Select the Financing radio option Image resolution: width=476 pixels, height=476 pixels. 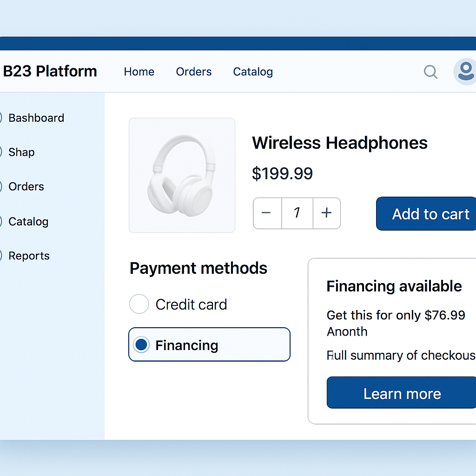pos(209,344)
